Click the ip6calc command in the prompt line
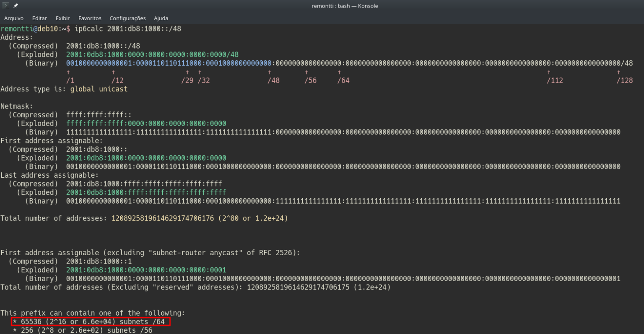This screenshot has width=644, height=334. pyautogui.click(x=88, y=28)
